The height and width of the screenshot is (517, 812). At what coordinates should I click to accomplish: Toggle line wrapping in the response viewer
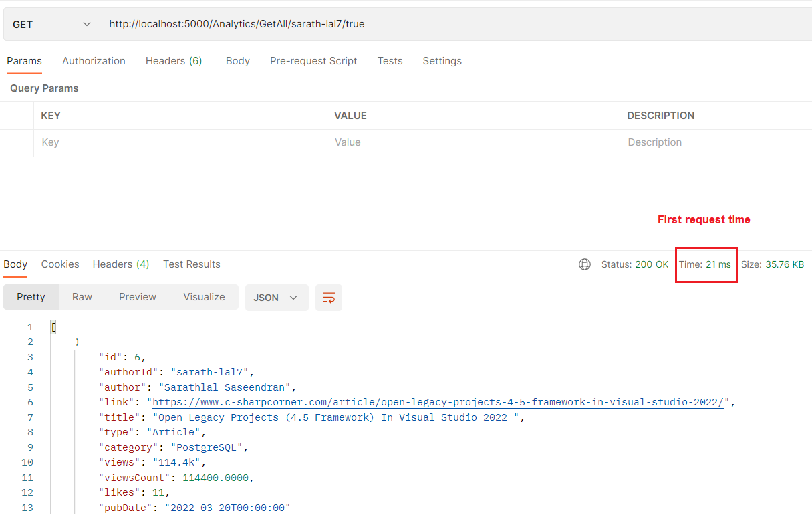(328, 297)
